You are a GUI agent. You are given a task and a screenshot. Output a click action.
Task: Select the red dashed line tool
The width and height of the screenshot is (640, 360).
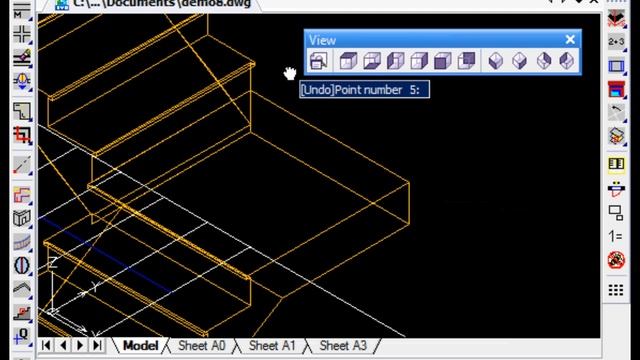point(22,165)
